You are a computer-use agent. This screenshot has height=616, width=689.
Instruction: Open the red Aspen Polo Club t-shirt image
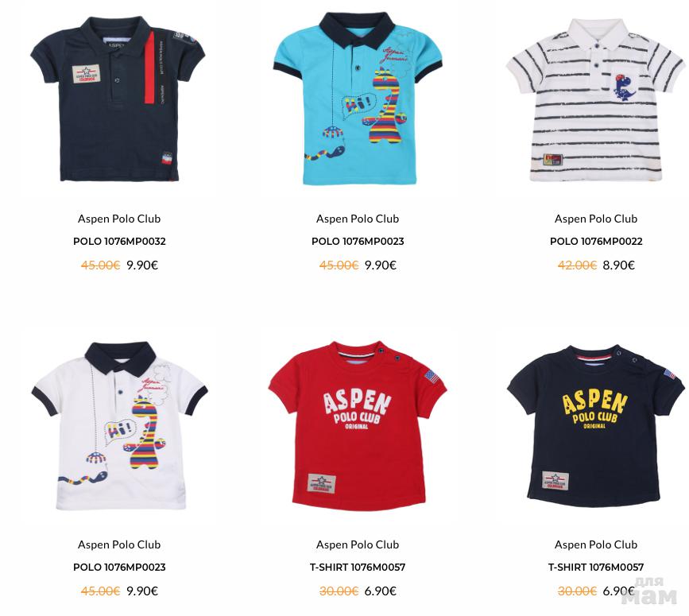358,426
